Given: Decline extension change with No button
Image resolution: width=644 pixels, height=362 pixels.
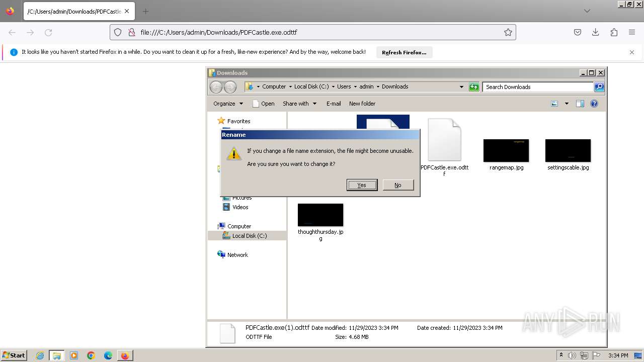Looking at the screenshot, I should tap(398, 185).
